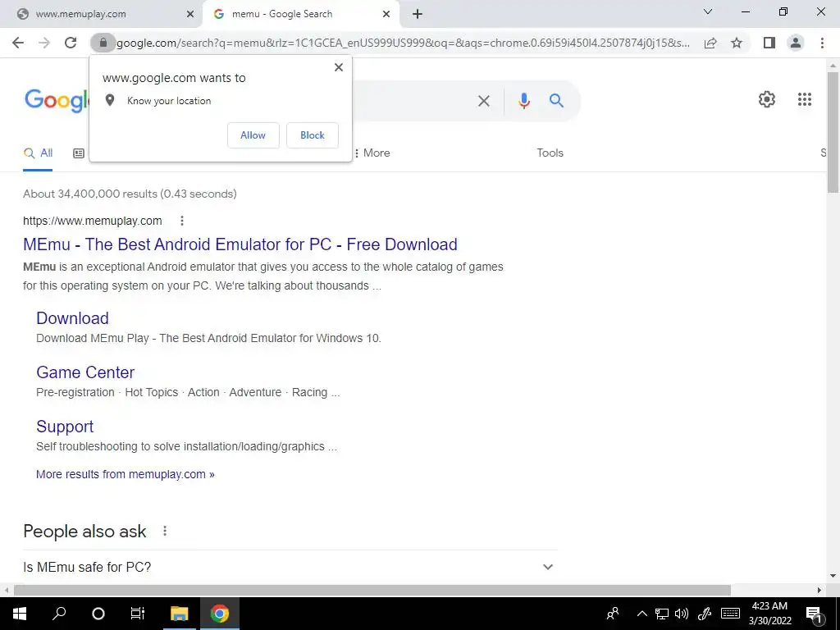The image size is (840, 630).
Task: Open site info via the lock icon
Action: (x=103, y=43)
